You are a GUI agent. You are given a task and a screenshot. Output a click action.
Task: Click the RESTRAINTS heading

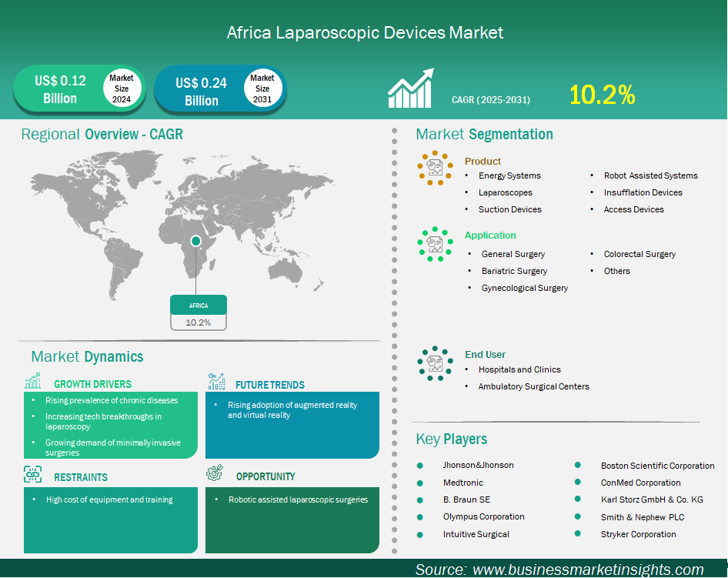pyautogui.click(x=80, y=477)
